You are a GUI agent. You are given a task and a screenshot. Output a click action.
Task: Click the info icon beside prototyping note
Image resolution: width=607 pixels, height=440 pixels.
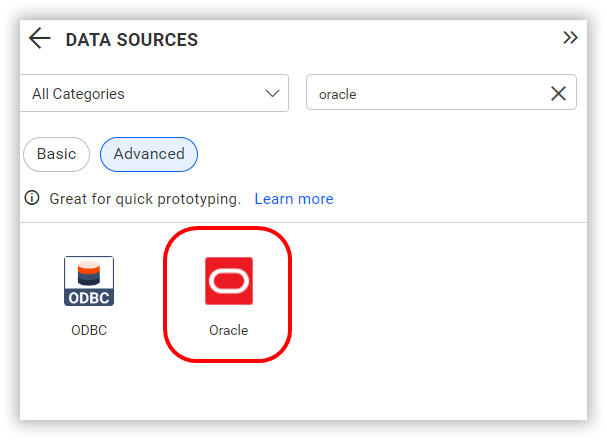32,198
